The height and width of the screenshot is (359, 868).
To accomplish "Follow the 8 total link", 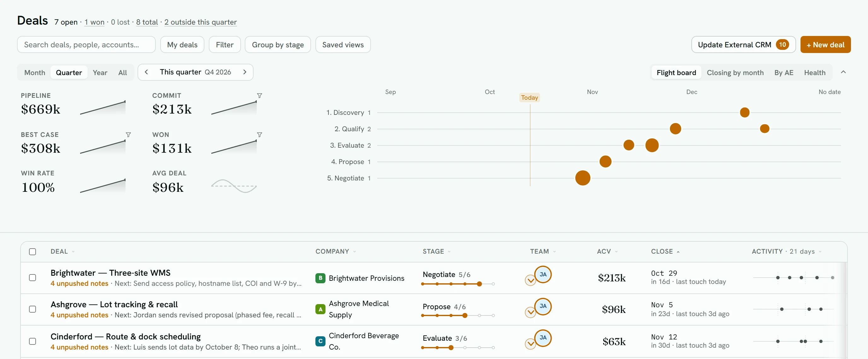I will coord(147,22).
